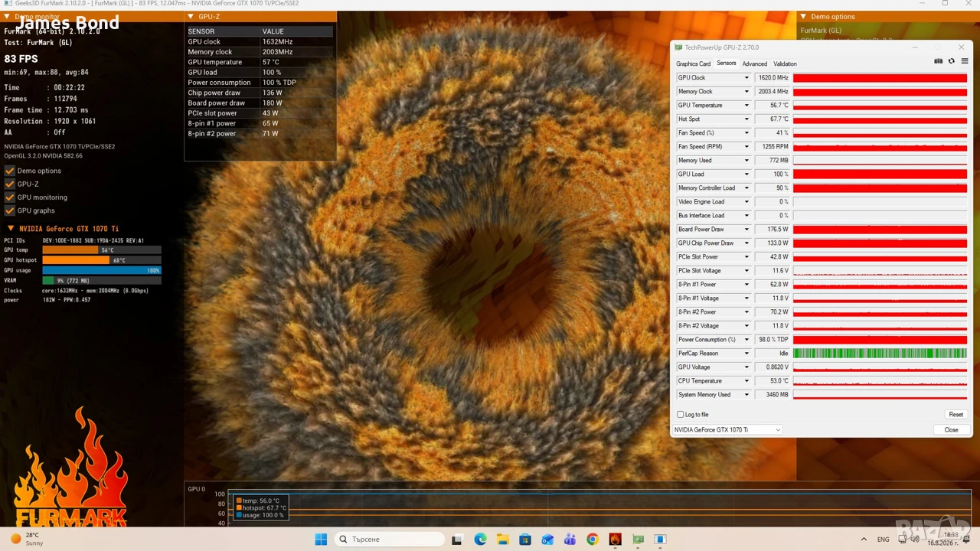Click the green PerfCap Reason graph

click(880, 354)
